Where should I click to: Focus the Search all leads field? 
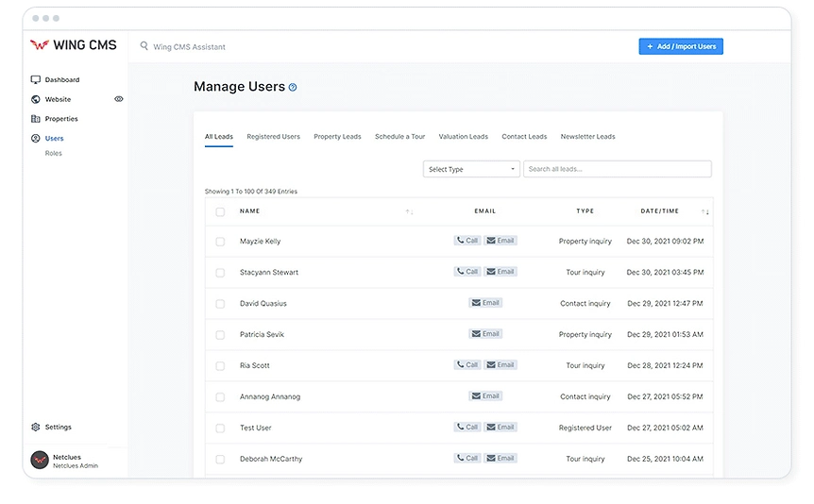[617, 169]
